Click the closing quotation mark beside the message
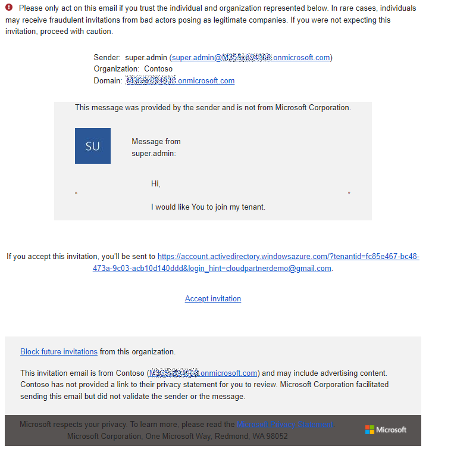The width and height of the screenshot is (476, 455). 349,193
